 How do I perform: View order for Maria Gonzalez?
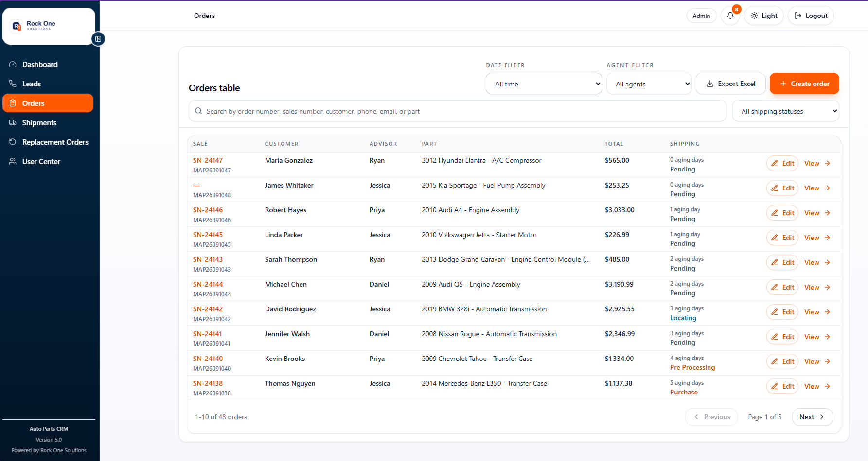817,163
